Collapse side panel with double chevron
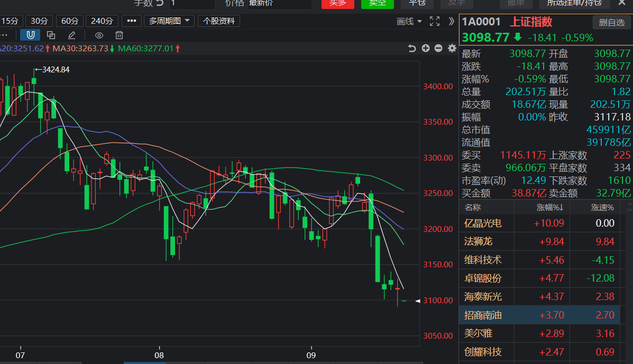The height and width of the screenshot is (364, 633). (451, 21)
